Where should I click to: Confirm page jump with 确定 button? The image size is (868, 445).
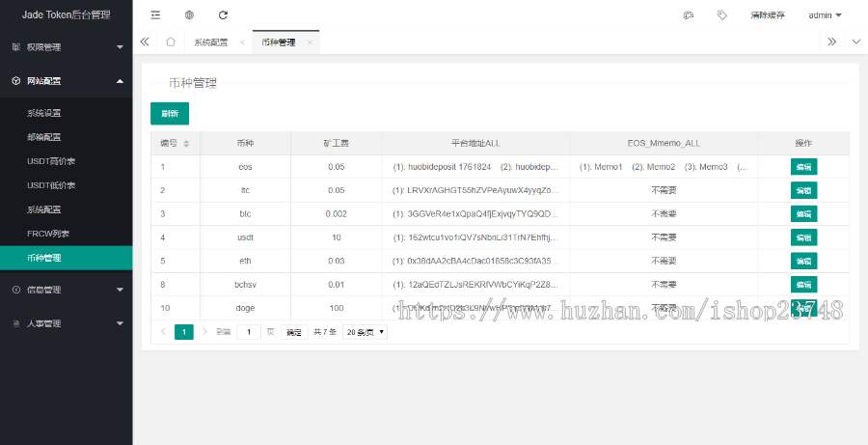coord(294,332)
